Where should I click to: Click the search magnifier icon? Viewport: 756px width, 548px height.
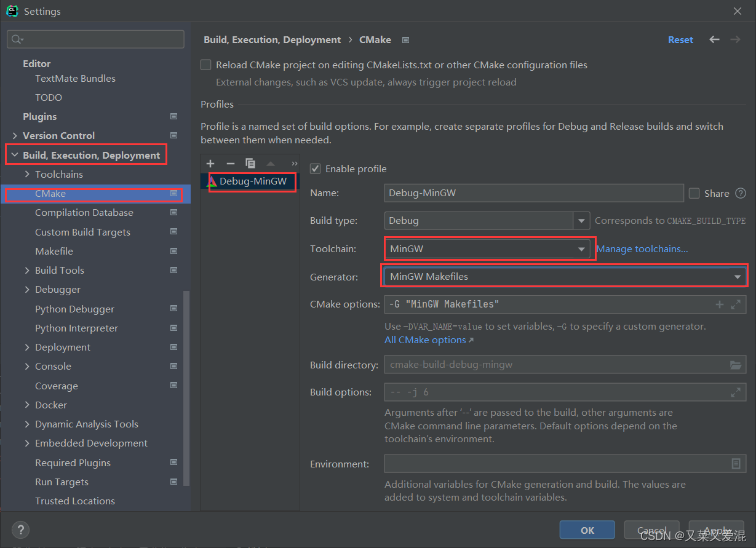point(17,39)
